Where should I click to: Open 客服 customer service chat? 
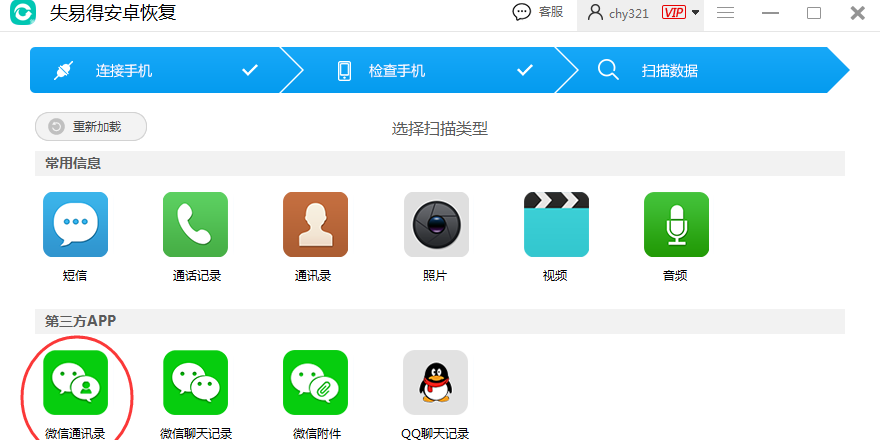click(x=537, y=13)
